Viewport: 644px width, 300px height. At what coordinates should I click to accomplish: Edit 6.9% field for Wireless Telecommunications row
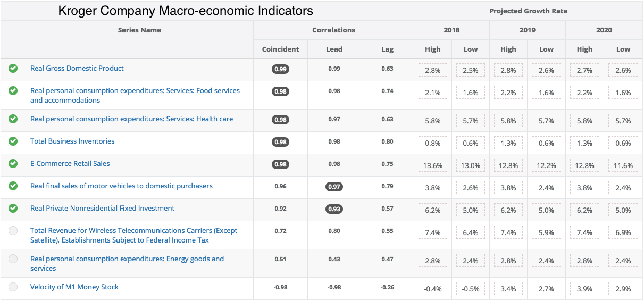[623, 232]
